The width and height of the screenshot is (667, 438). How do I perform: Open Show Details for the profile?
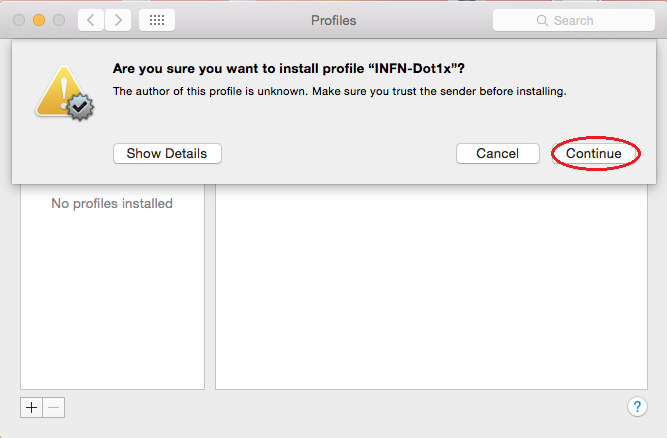(167, 154)
